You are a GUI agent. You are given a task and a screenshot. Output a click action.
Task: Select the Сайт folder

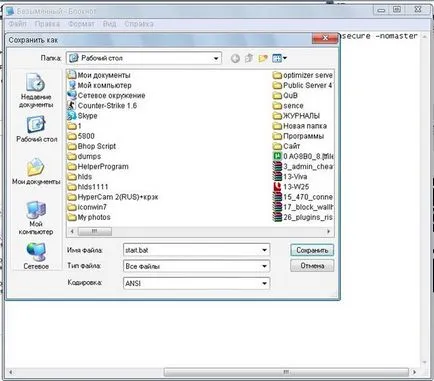coord(287,146)
